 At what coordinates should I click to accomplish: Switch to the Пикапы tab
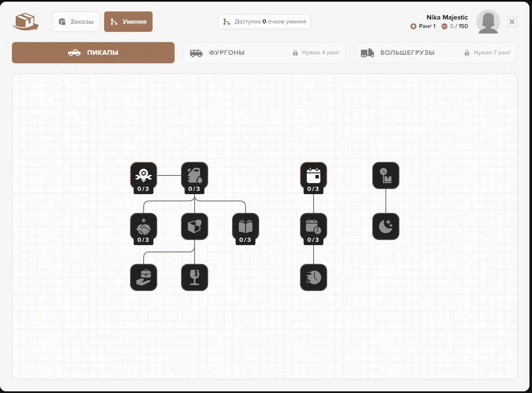[x=93, y=53]
